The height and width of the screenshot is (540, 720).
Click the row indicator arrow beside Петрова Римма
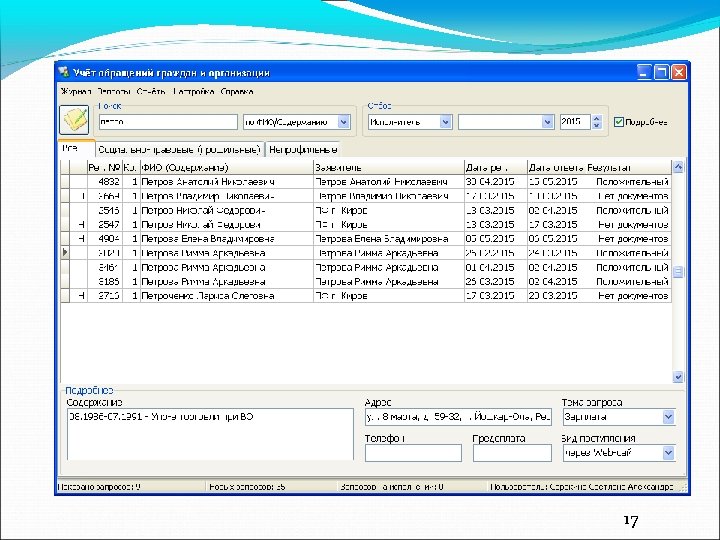tap(65, 252)
